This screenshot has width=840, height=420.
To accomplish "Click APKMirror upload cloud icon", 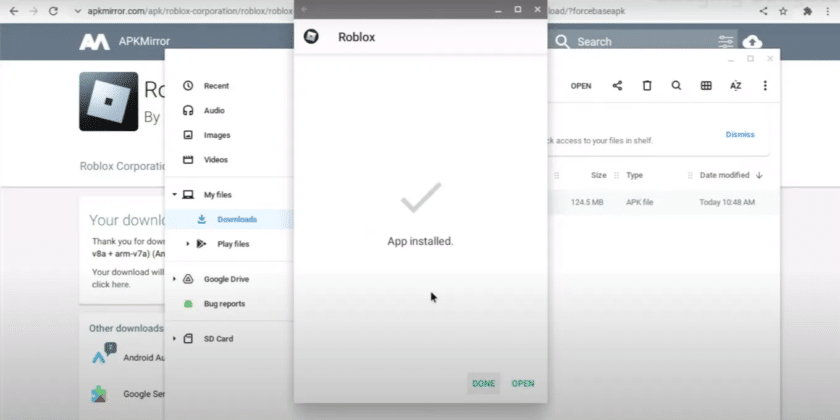I will (752, 41).
